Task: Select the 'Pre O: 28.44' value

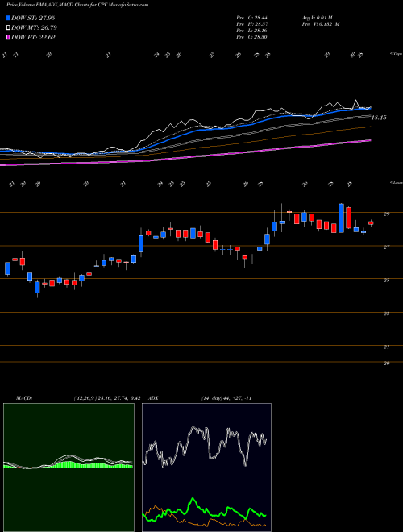Action: 251,18
